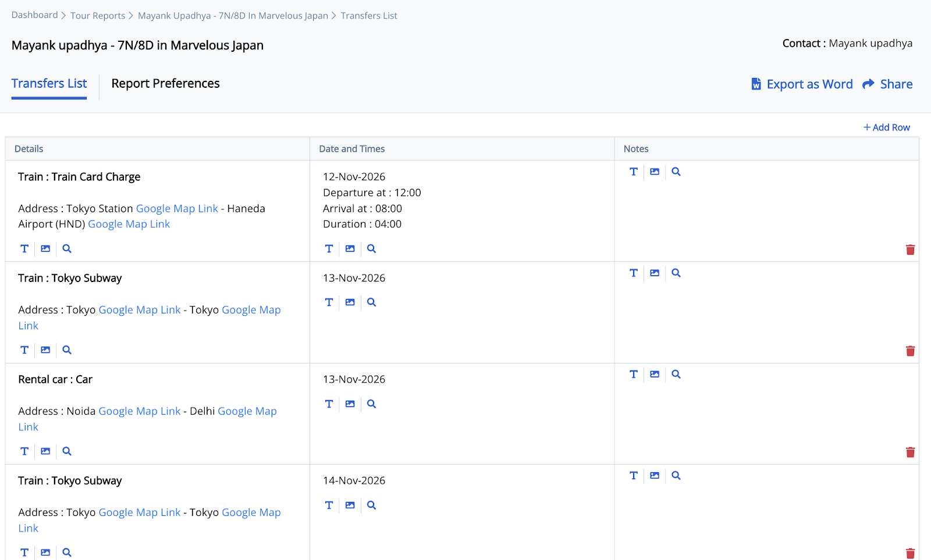Open Tour Reports breadcrumb

coord(98,16)
